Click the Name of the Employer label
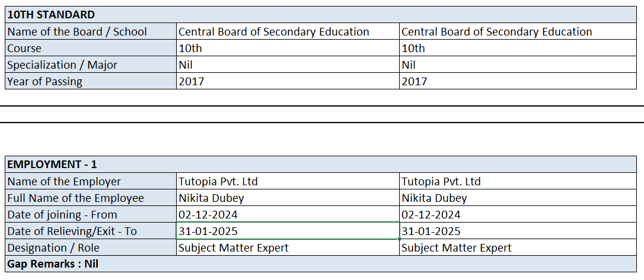644x280 pixels. click(64, 182)
